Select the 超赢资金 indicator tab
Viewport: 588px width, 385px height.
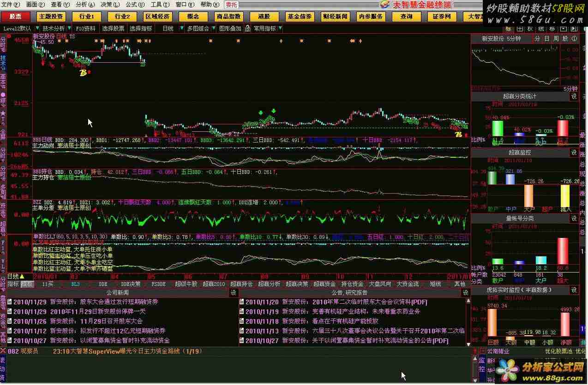[324, 284]
